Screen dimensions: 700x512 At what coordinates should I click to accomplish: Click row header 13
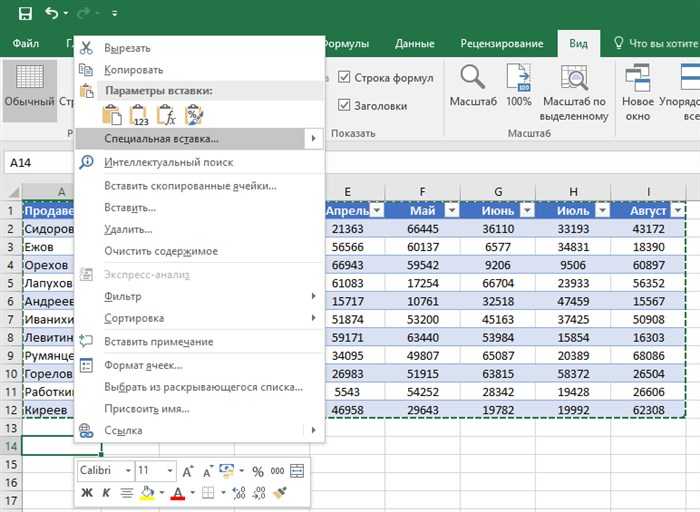[x=11, y=428]
